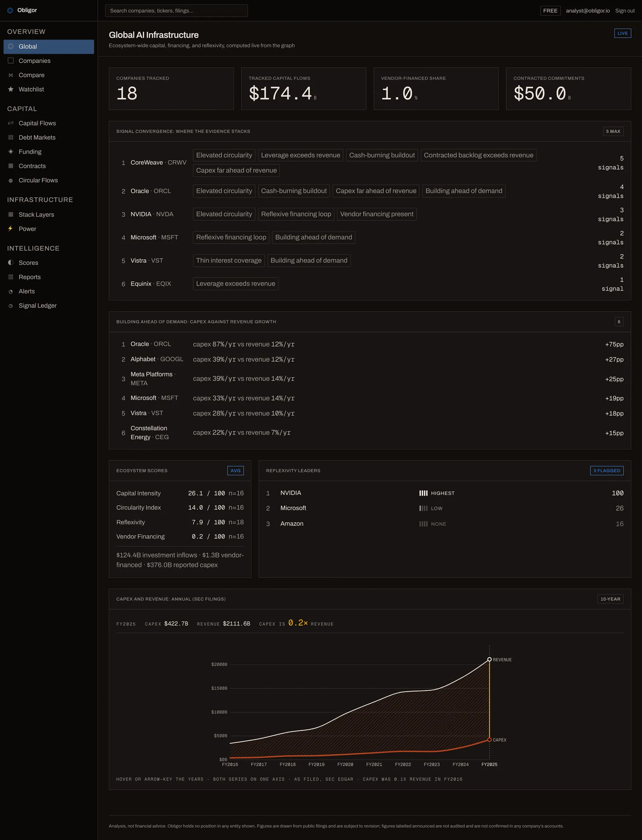Click NVIDIA's Reflexive financing loop tag
Screen dimensions: 642x840
point(296,214)
